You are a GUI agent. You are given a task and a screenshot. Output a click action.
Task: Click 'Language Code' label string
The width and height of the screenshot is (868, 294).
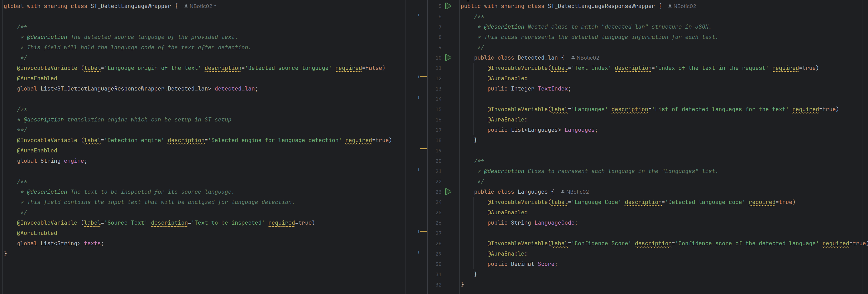(596, 202)
